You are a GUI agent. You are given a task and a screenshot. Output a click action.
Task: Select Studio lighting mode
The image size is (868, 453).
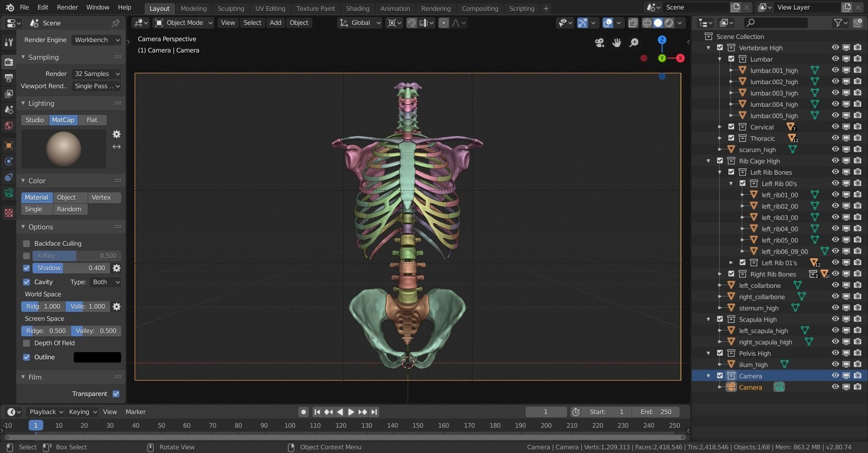[35, 120]
